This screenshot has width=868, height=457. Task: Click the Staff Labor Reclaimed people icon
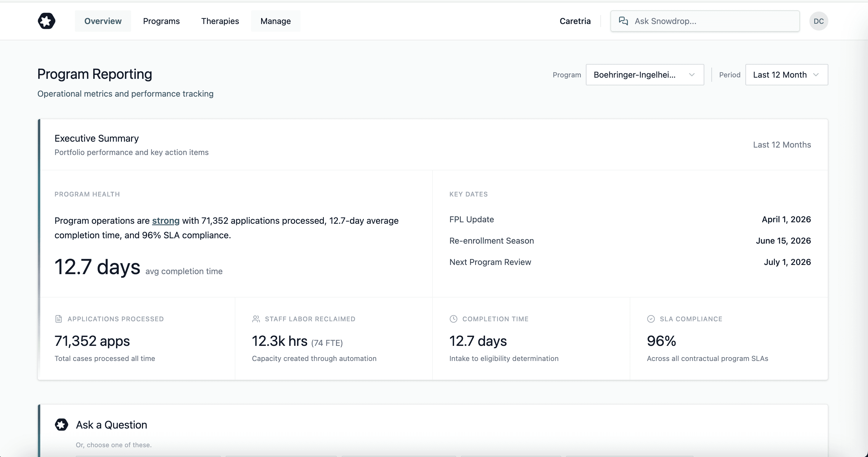[256, 318]
